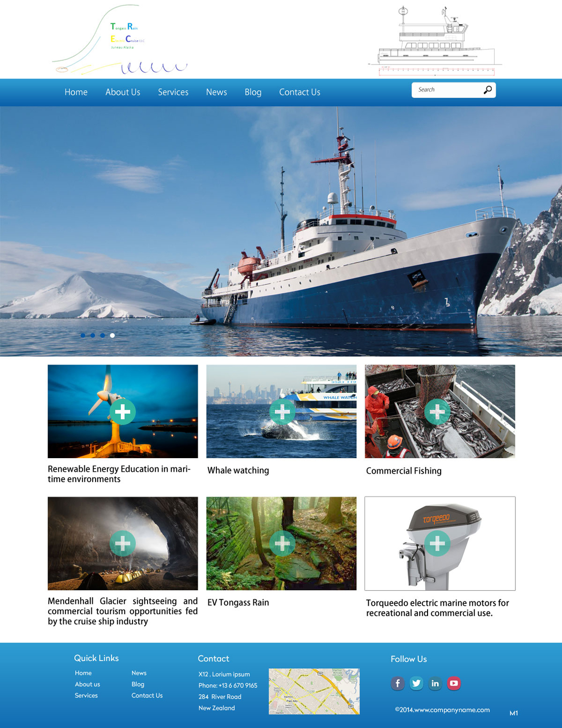Image resolution: width=562 pixels, height=728 pixels.
Task: Click plus icon on Mendenhall Glacier image
Action: pyautogui.click(x=123, y=543)
